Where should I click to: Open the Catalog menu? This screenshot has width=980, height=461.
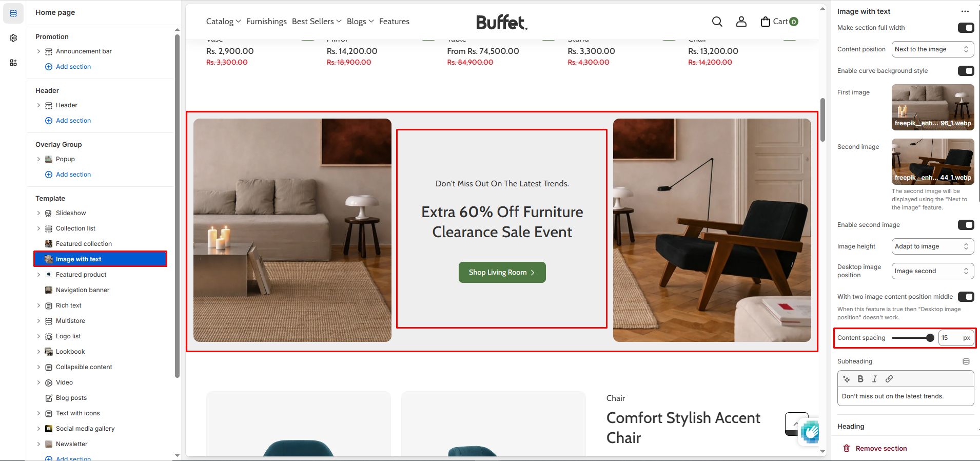click(x=223, y=22)
